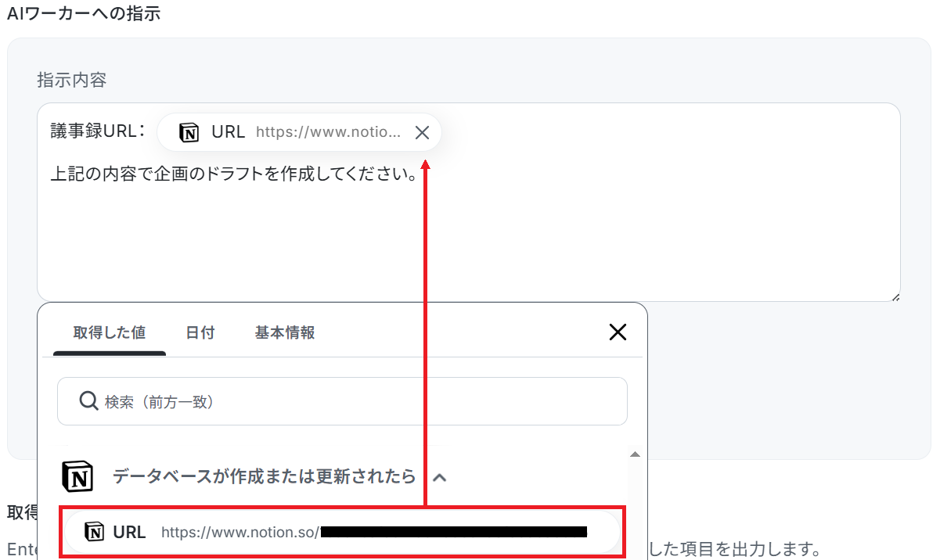The width and height of the screenshot is (940, 560).
Task: Click the AIワーカーへの指示 heading
Action: (84, 13)
